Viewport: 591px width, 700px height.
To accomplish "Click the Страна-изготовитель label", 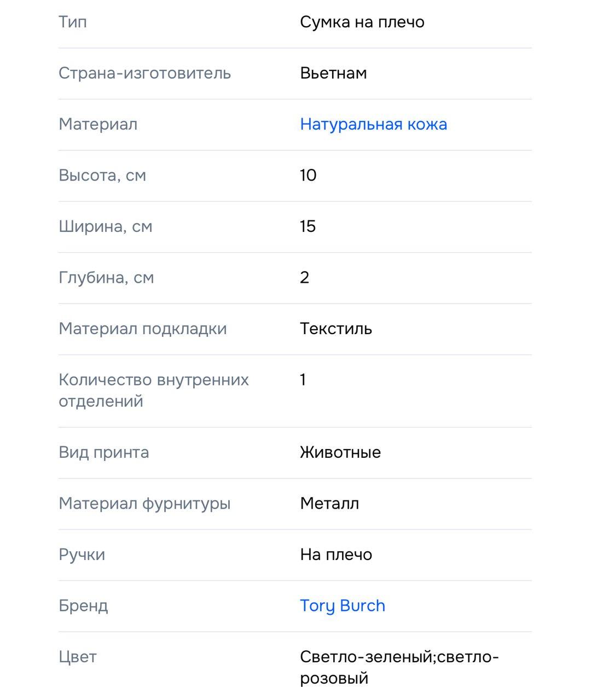I will [144, 73].
